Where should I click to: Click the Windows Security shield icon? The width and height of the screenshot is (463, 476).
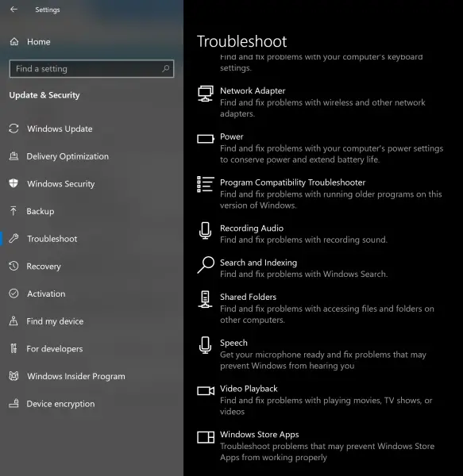[14, 184]
